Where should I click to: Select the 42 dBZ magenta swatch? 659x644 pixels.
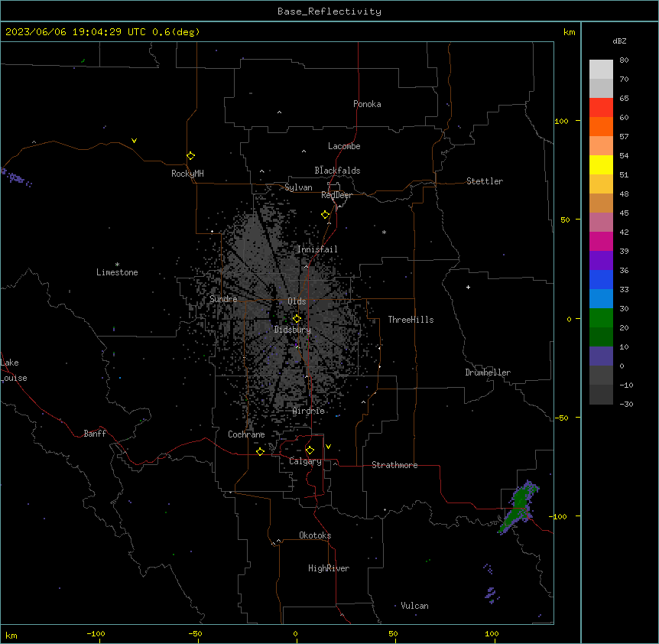point(601,241)
